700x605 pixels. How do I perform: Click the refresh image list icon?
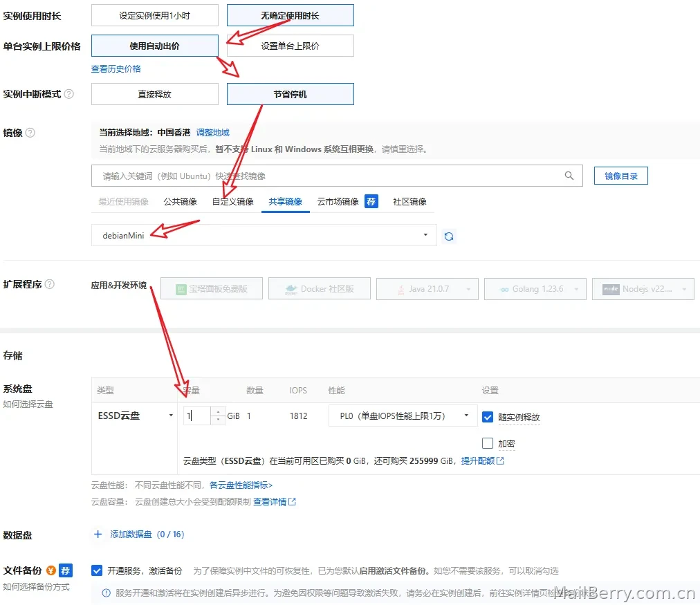(x=449, y=236)
